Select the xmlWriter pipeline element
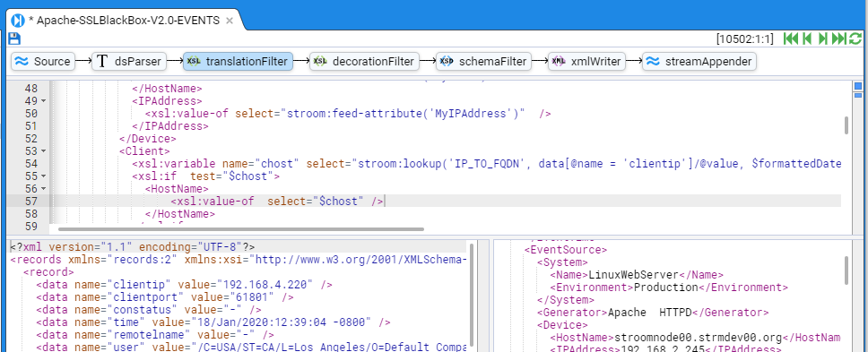The height and width of the screenshot is (352, 868). click(586, 61)
